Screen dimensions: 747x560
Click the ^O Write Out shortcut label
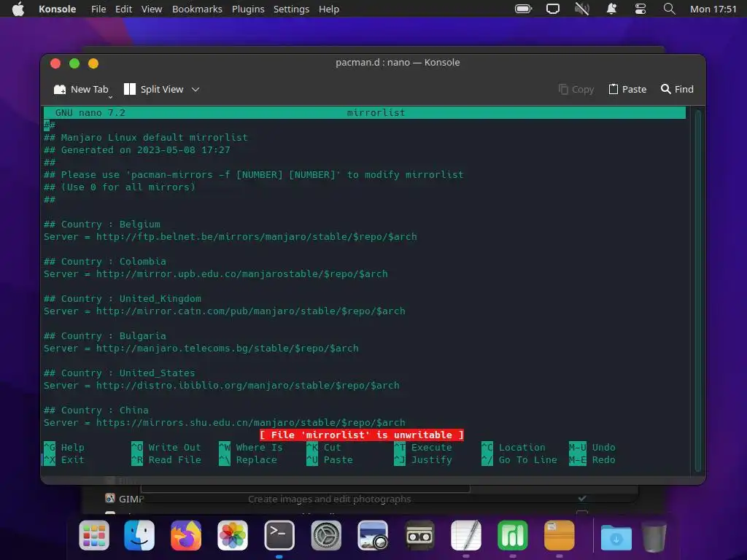tap(166, 447)
